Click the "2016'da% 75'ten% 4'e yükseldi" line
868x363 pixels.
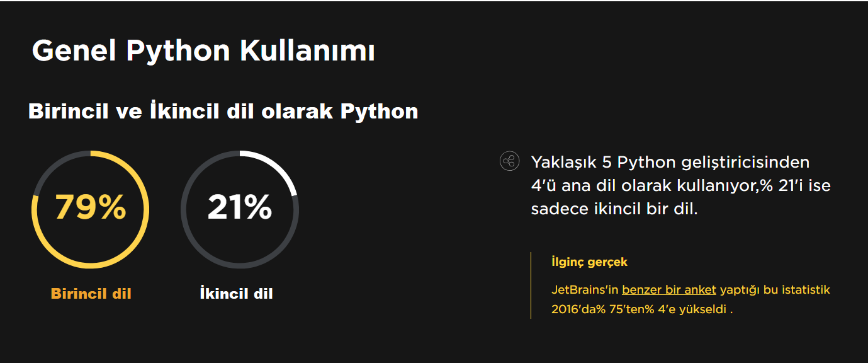click(639, 310)
